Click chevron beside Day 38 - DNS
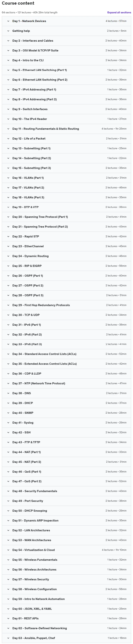 point(8,393)
